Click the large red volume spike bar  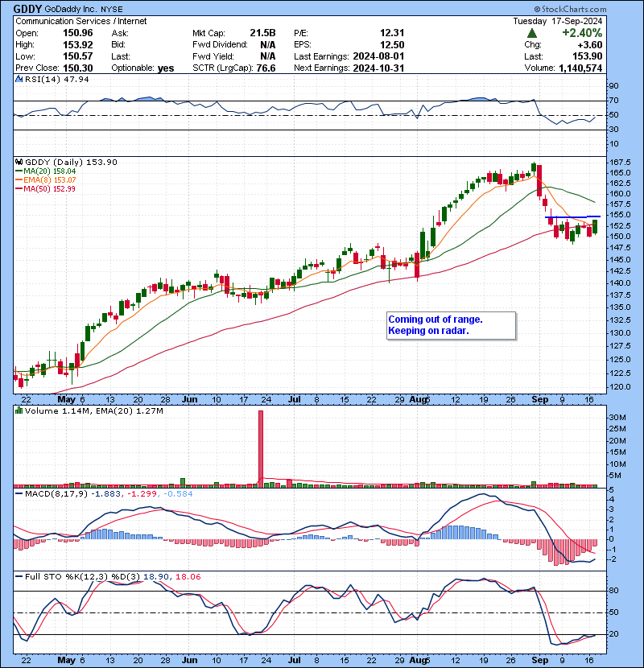(261, 448)
